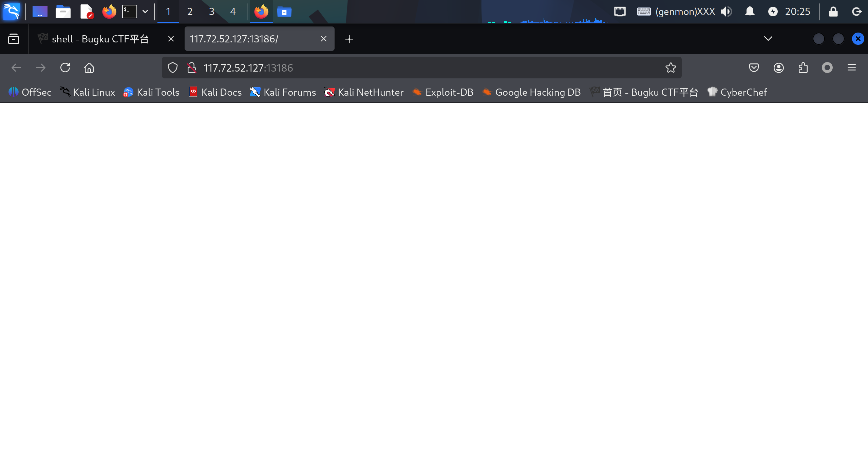This screenshot has height=456, width=868.
Task: Reload the current page
Action: point(65,68)
